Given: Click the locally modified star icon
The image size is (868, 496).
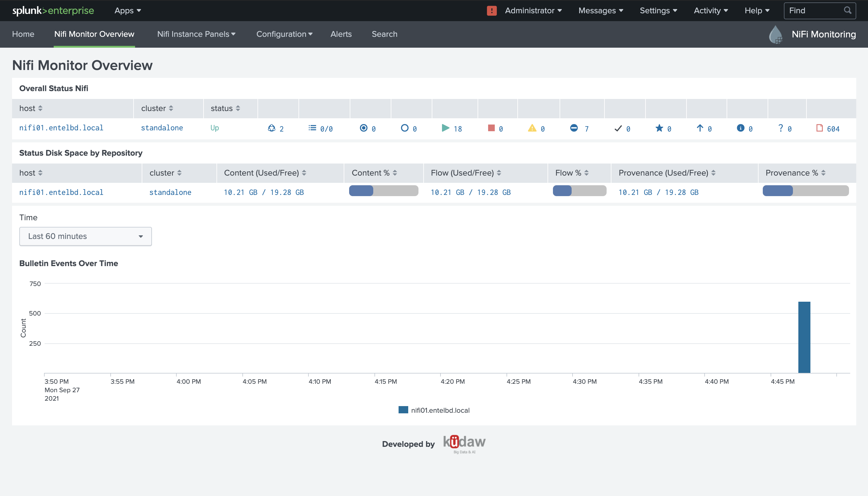Looking at the screenshot, I should tap(659, 128).
